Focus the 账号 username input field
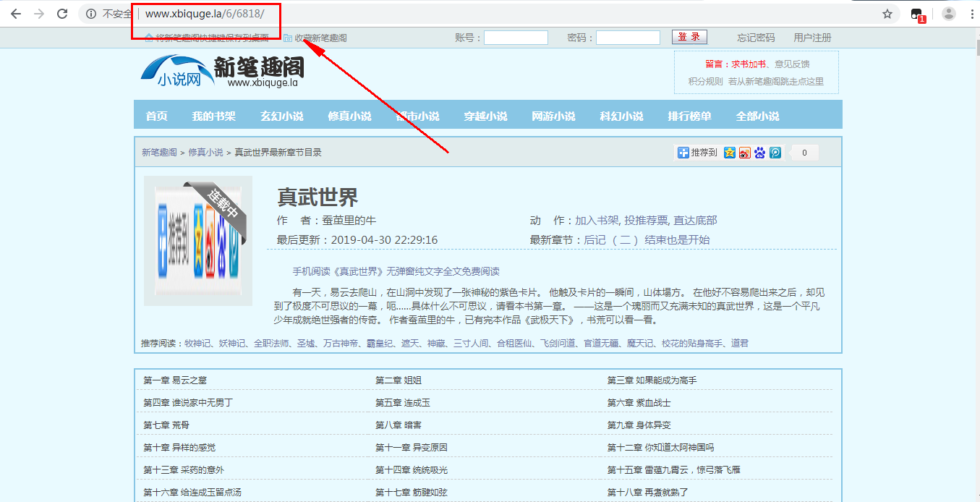This screenshot has height=502, width=980. tap(516, 38)
